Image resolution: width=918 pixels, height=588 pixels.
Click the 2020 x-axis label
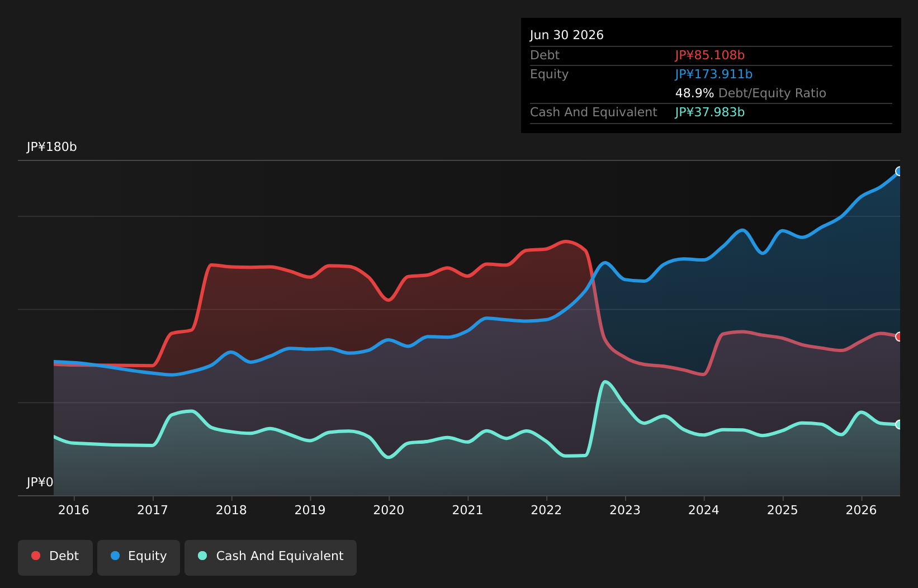tap(389, 510)
